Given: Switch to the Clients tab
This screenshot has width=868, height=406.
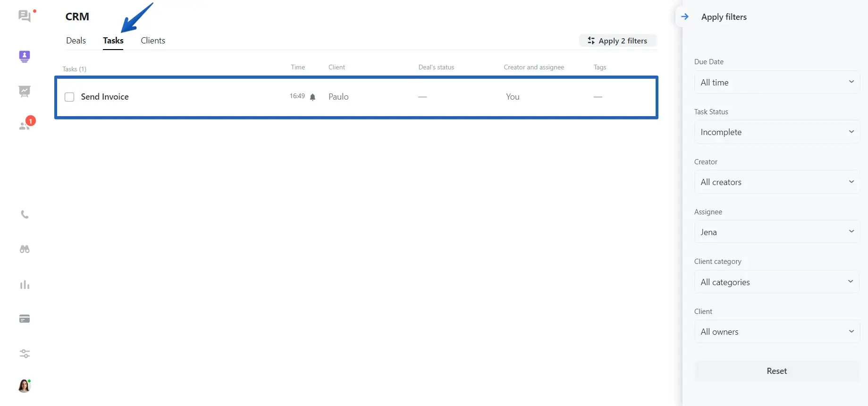Looking at the screenshot, I should (153, 41).
